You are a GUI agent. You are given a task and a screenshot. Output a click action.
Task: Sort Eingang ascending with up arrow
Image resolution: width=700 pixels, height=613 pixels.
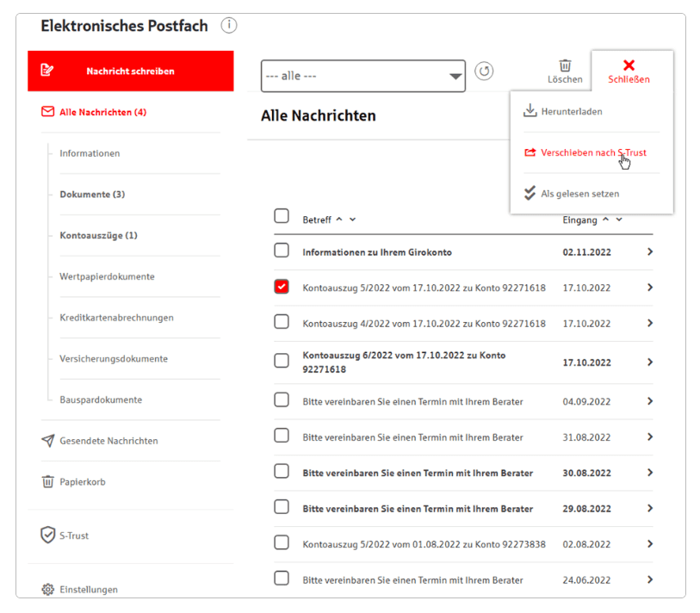pyautogui.click(x=605, y=220)
